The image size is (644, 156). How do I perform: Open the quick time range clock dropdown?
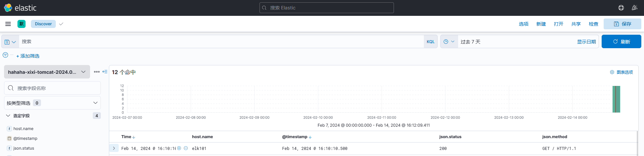449,42
